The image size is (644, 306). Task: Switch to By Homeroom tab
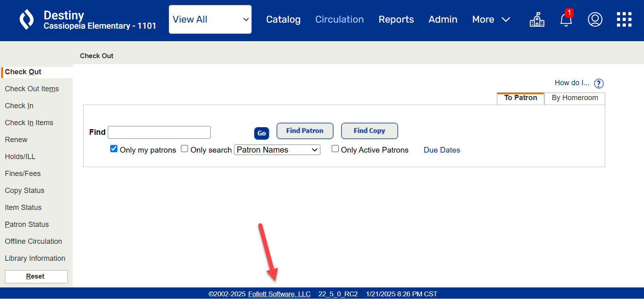point(575,98)
